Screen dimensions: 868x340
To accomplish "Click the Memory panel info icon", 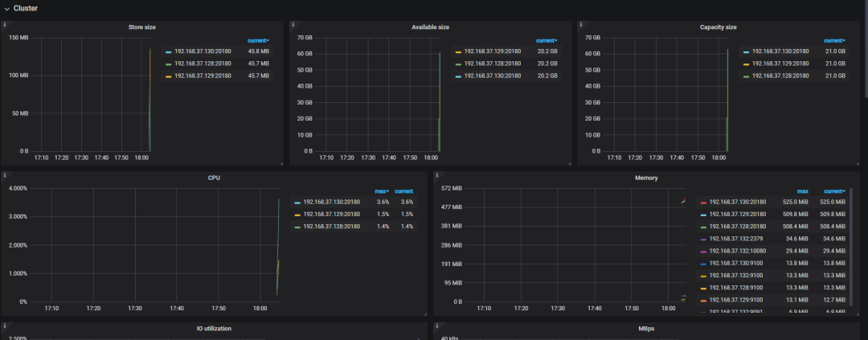I will (437, 174).
